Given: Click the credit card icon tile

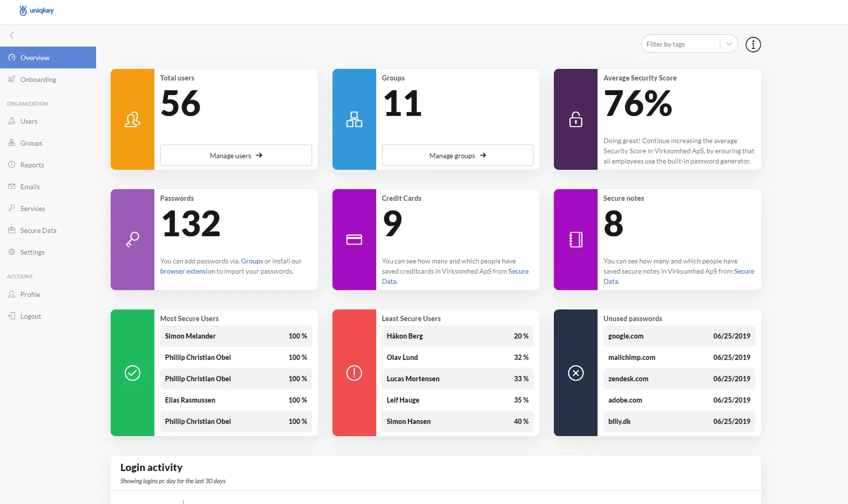Looking at the screenshot, I should click(354, 240).
